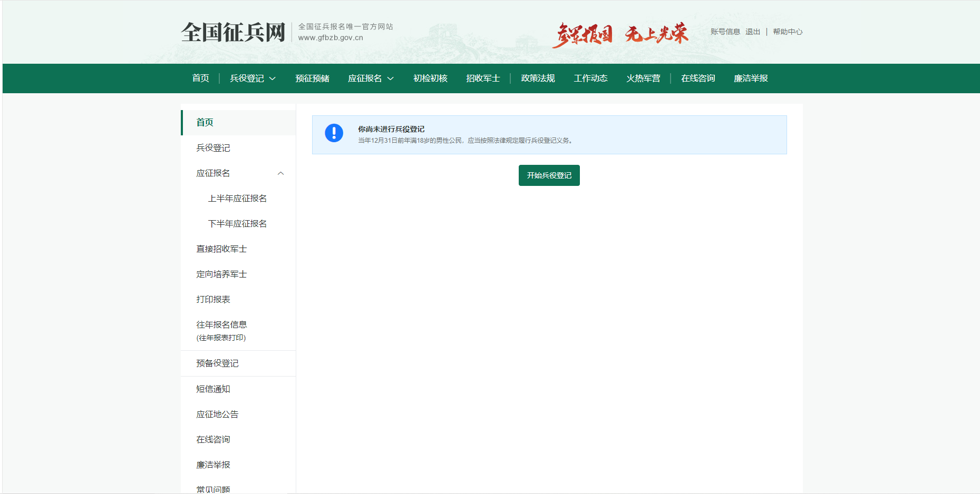Click 退出 to log out

pyautogui.click(x=752, y=32)
